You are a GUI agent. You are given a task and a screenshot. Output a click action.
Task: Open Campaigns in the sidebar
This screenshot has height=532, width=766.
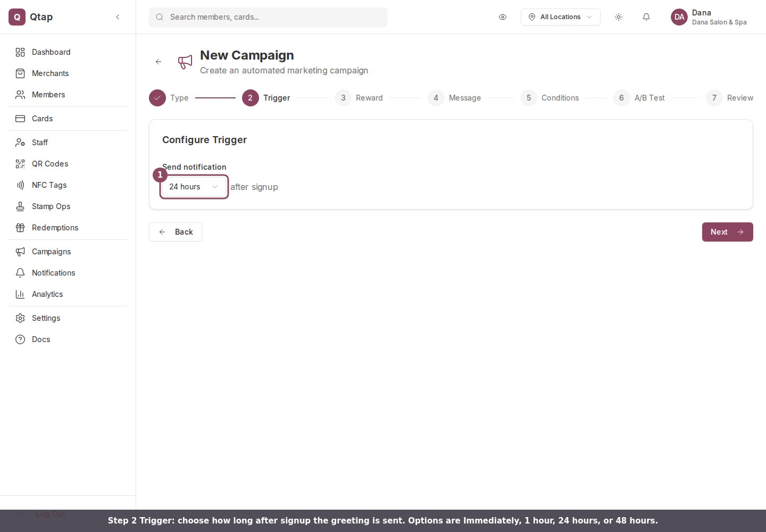pos(68,252)
